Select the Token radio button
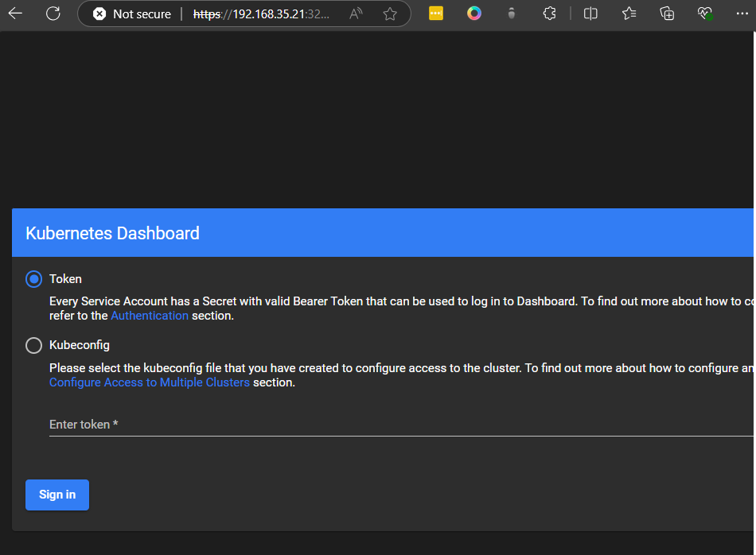Viewport: 756px width, 555px height. point(33,279)
